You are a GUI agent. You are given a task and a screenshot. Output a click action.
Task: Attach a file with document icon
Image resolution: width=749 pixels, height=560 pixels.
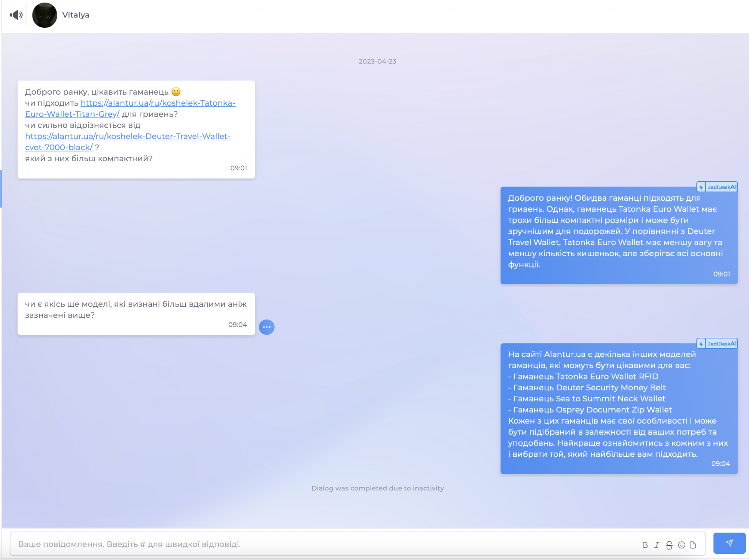[x=693, y=545]
